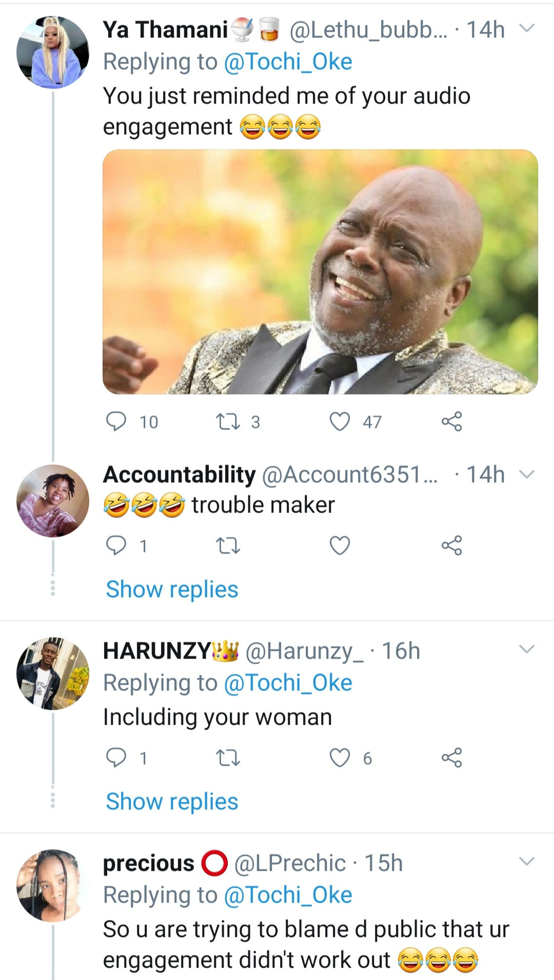Share HARUNZY's tweet

point(451,758)
